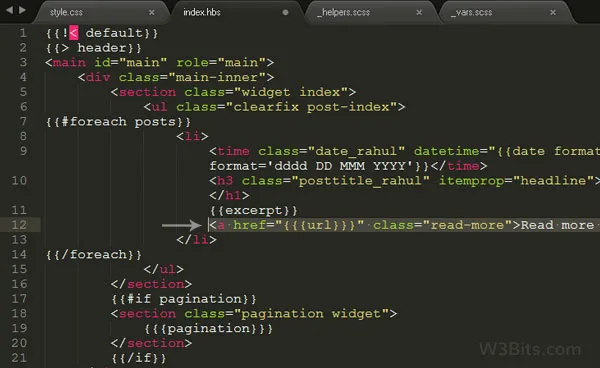Click the opening <li> tag

(x=192, y=137)
